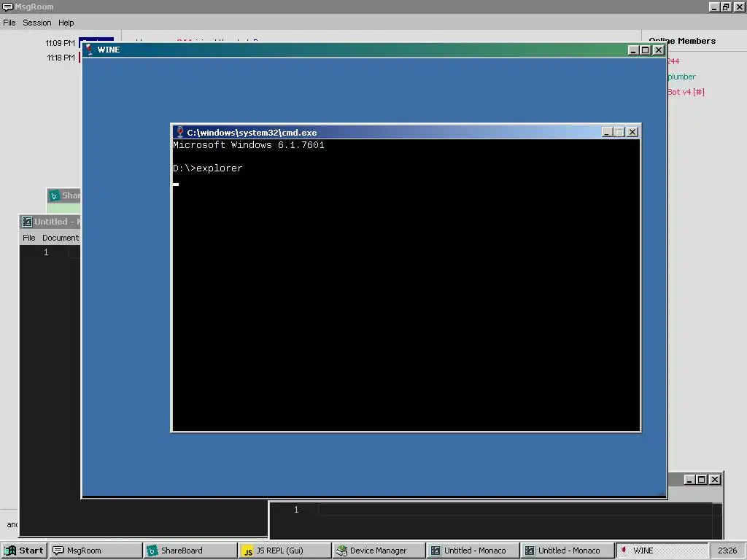Click the 11:09 PM message timestamp

tap(61, 43)
